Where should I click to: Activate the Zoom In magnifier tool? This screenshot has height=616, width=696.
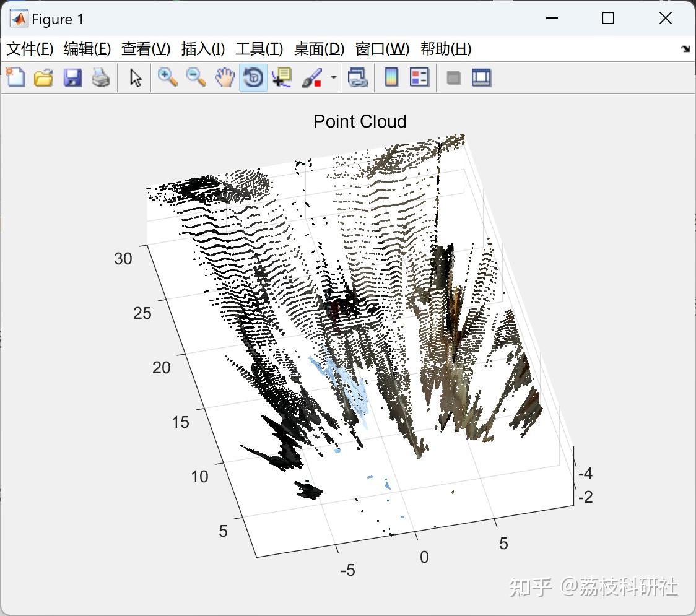point(167,77)
